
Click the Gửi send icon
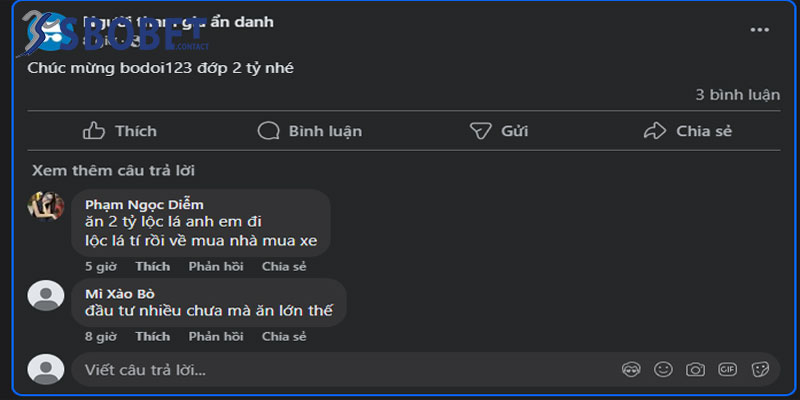point(482,131)
